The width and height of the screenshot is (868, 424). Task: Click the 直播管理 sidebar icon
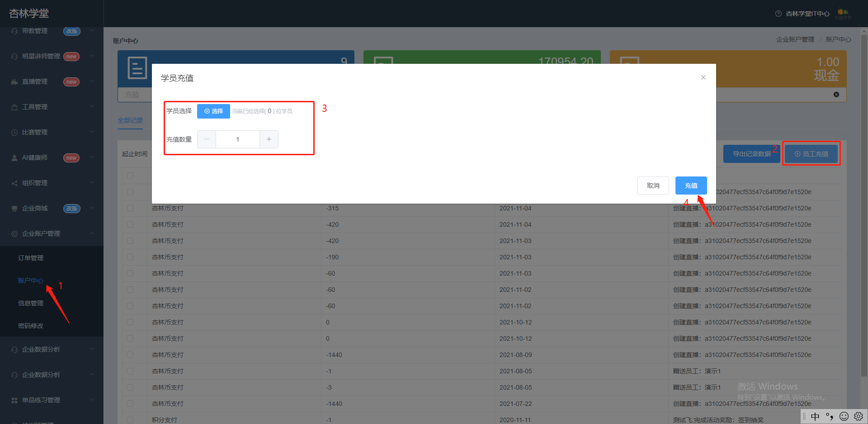(14, 82)
